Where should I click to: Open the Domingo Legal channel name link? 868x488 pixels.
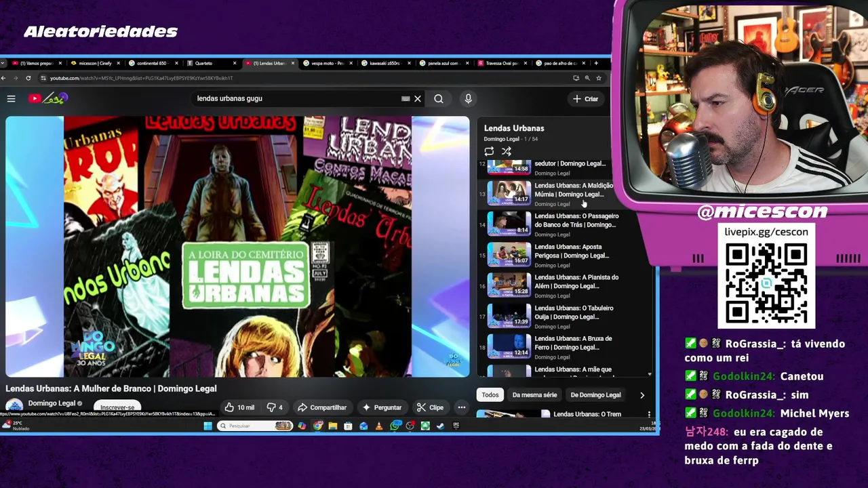click(x=52, y=403)
